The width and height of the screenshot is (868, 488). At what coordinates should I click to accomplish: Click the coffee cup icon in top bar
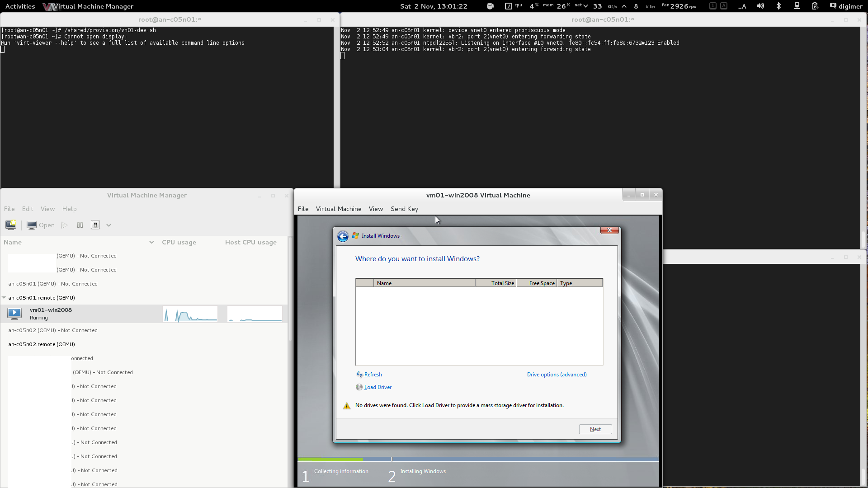490,6
